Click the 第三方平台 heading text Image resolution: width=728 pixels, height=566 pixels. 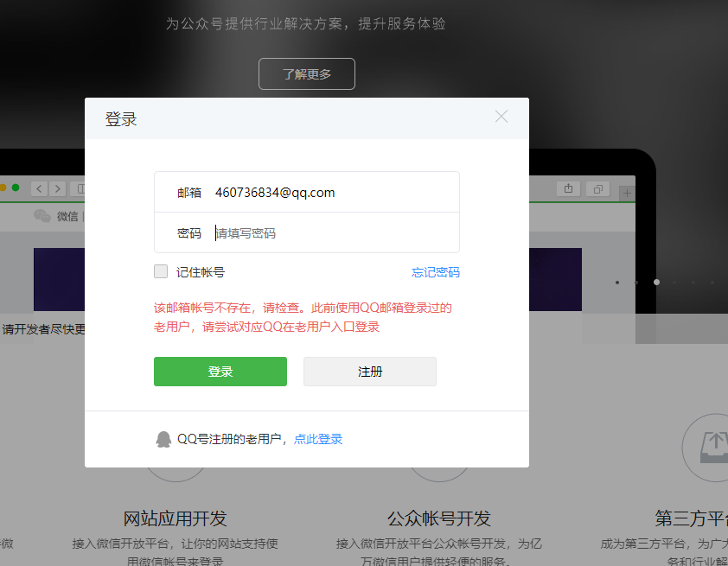click(692, 518)
